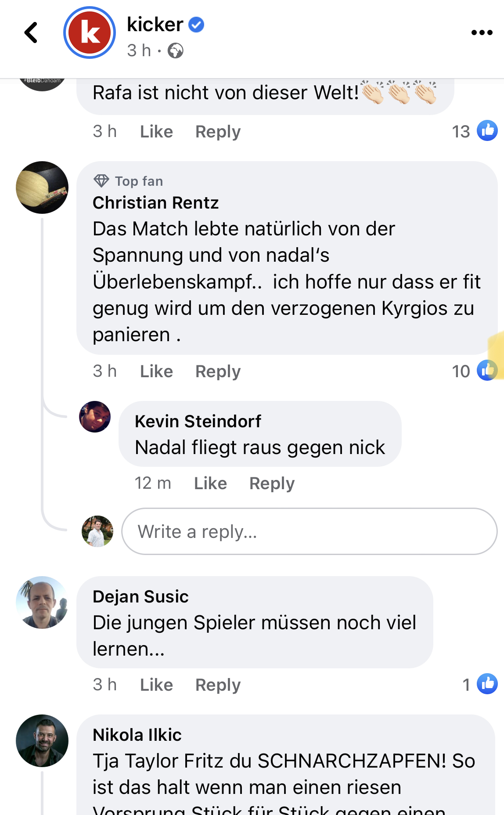
Task: Reply to Dejan Susic's comment
Action: coord(218,685)
